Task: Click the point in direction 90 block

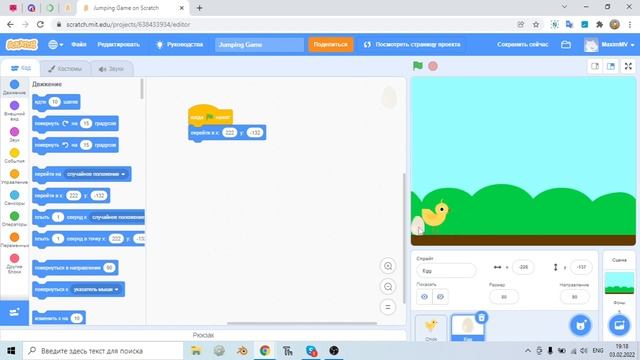Action: pos(76,268)
